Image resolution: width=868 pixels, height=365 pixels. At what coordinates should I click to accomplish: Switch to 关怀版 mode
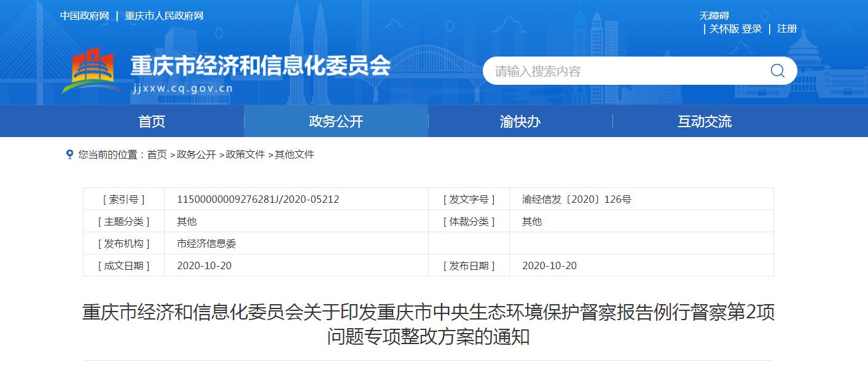pos(724,28)
